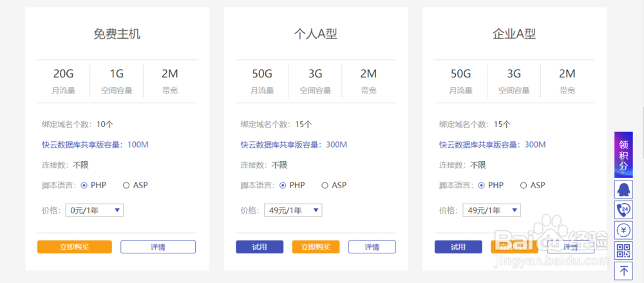Screen dimensions: 644x283
Task: Open the 24-hour phone support icon
Action: [x=623, y=210]
